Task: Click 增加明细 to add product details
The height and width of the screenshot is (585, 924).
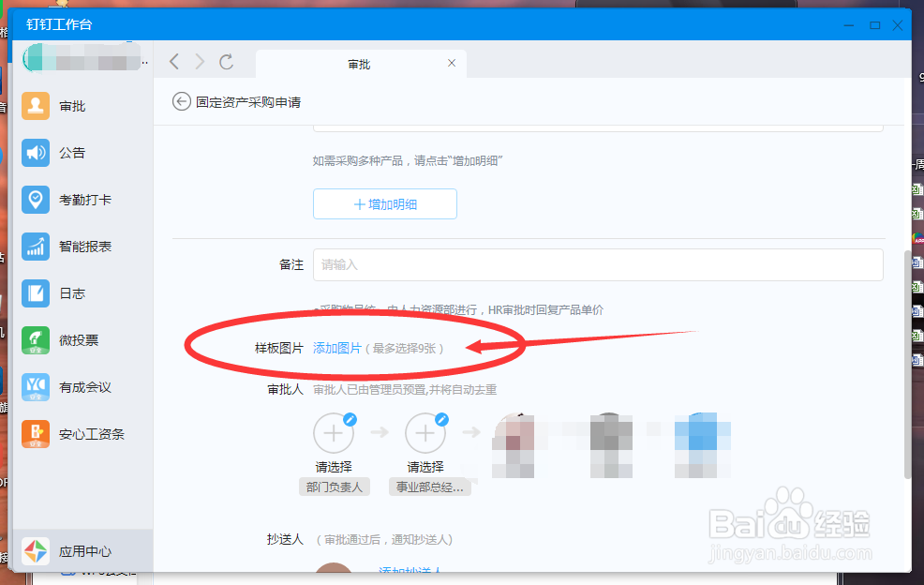Action: point(384,203)
